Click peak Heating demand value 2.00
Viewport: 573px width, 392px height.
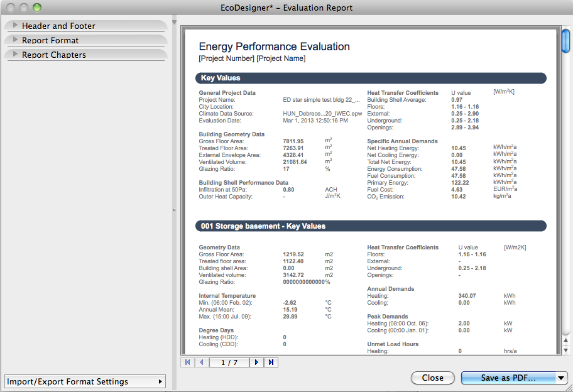click(464, 324)
